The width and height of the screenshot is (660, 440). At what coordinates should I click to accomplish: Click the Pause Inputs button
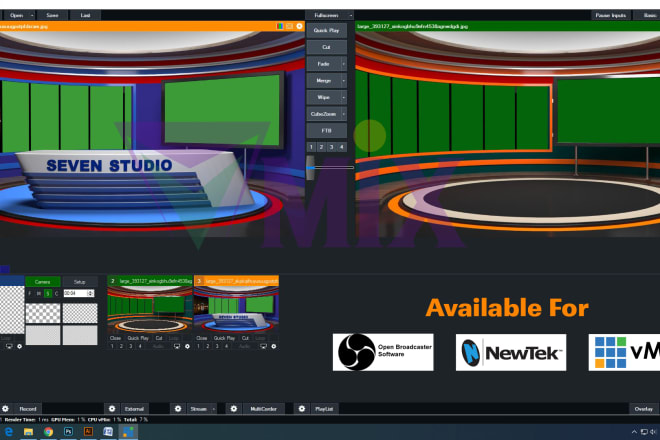(610, 15)
